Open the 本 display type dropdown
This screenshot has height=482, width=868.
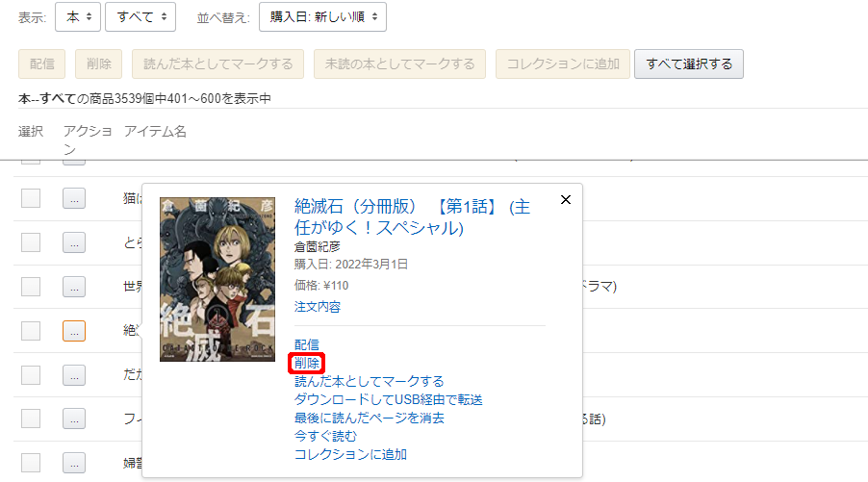(78, 17)
